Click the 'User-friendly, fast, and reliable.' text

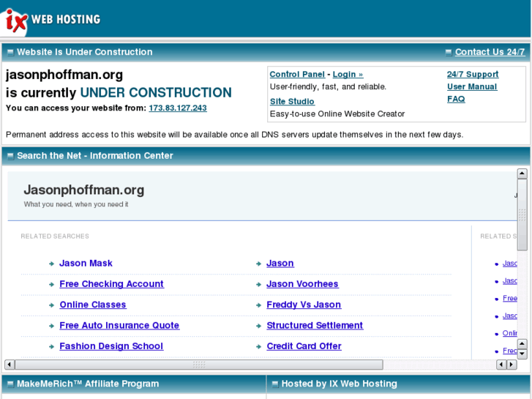point(328,87)
